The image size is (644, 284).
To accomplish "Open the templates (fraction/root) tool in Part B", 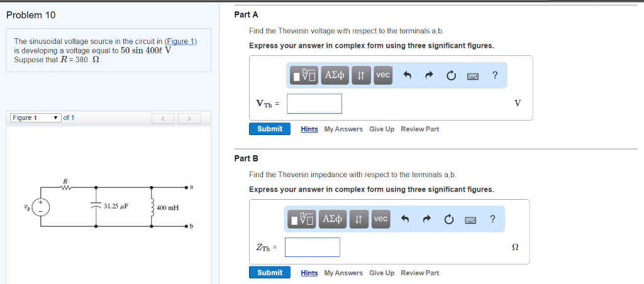I will (302, 219).
